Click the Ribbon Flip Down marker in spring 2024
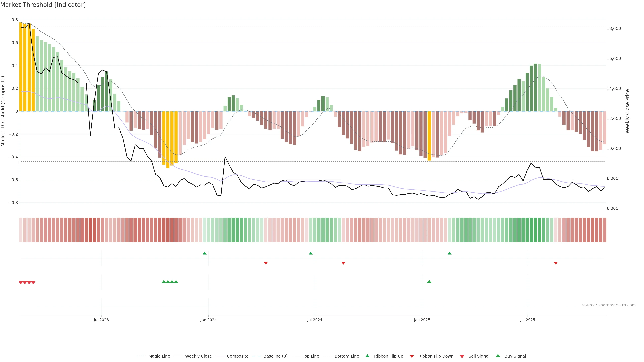Viewport: 644px width, 362px height. pyautogui.click(x=266, y=263)
